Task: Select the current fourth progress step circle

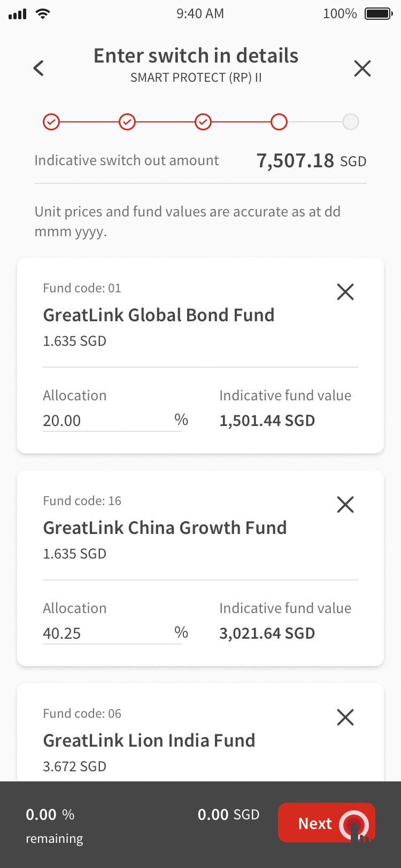Action: pyautogui.click(x=279, y=122)
